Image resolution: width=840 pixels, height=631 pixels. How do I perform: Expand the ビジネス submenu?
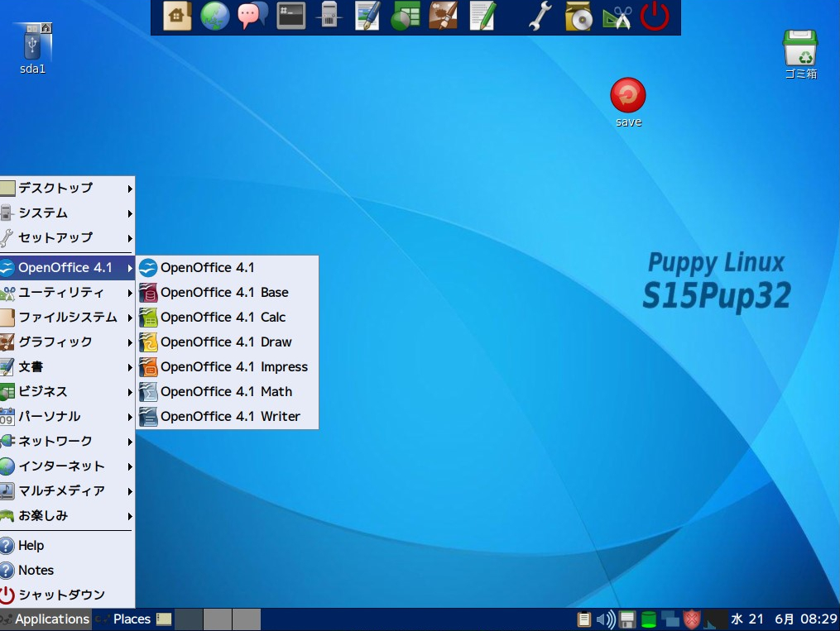click(67, 392)
